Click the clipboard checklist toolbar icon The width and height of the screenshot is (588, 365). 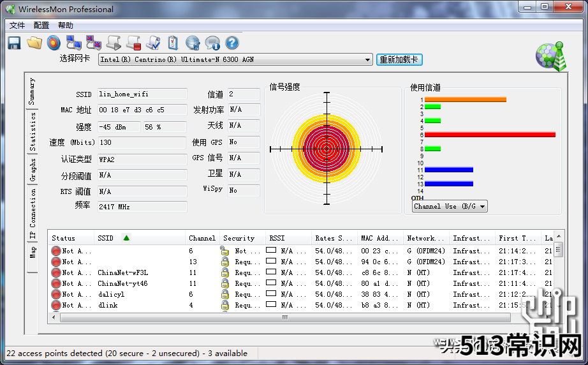click(173, 43)
